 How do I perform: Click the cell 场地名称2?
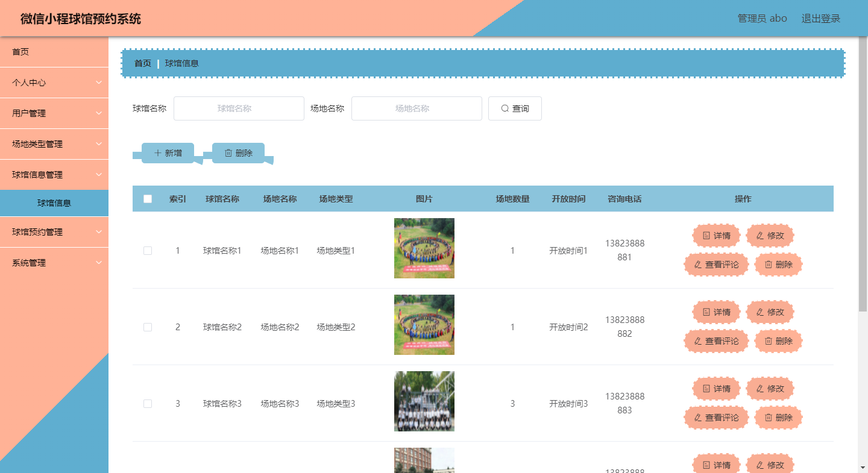280,327
